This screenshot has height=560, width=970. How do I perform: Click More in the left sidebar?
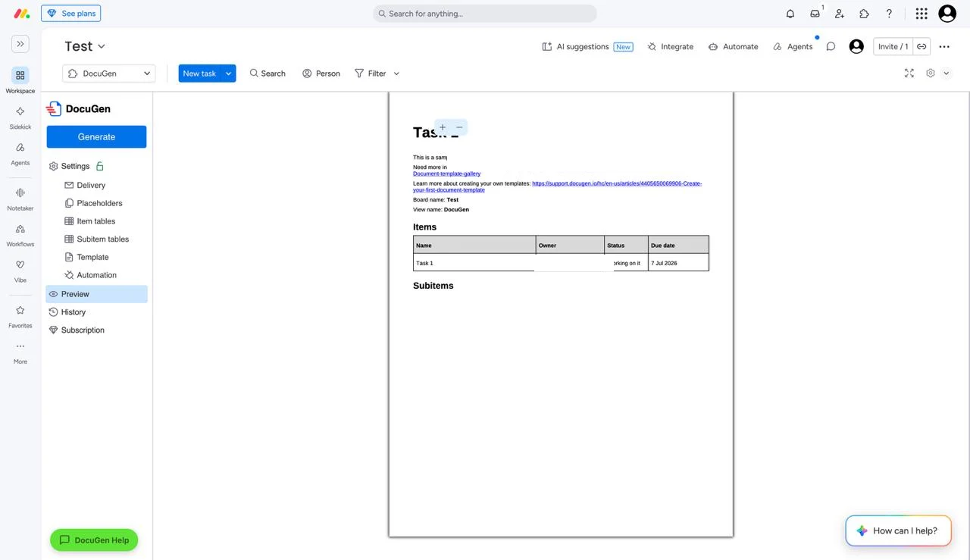(20, 352)
